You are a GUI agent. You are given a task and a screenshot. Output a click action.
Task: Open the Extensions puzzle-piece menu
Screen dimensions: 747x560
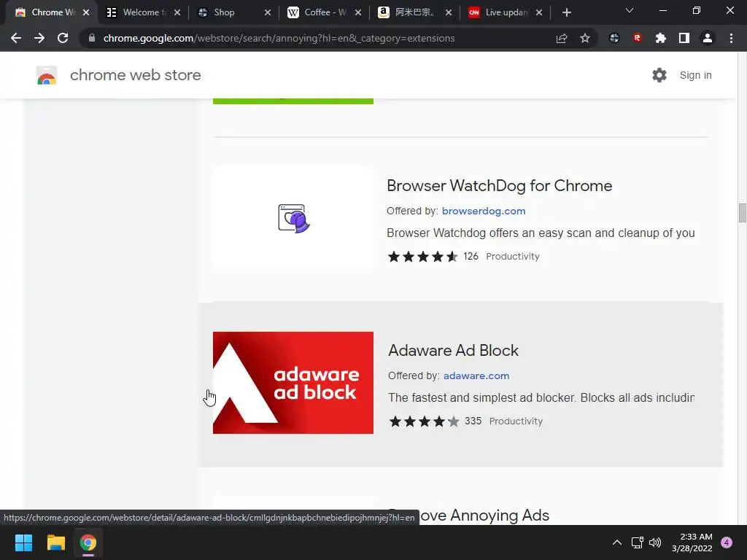point(660,38)
